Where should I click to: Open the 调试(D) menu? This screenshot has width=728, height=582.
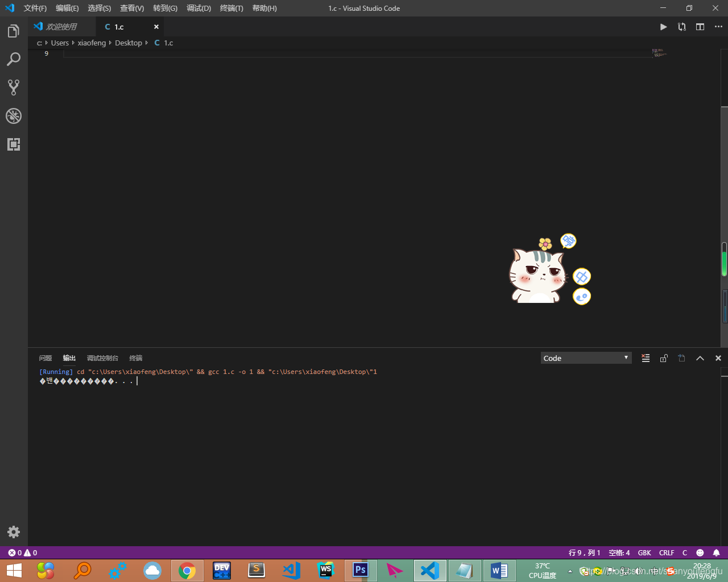tap(198, 8)
